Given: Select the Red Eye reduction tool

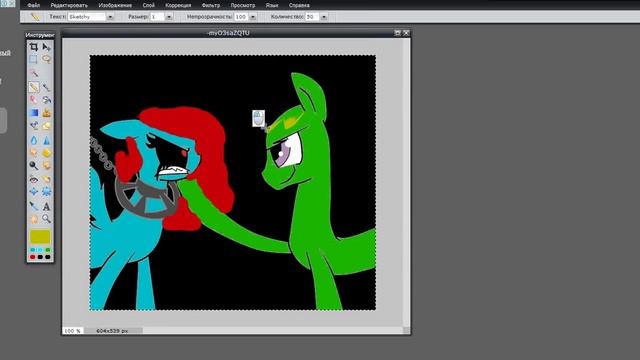Looking at the screenshot, I should click(x=34, y=179).
